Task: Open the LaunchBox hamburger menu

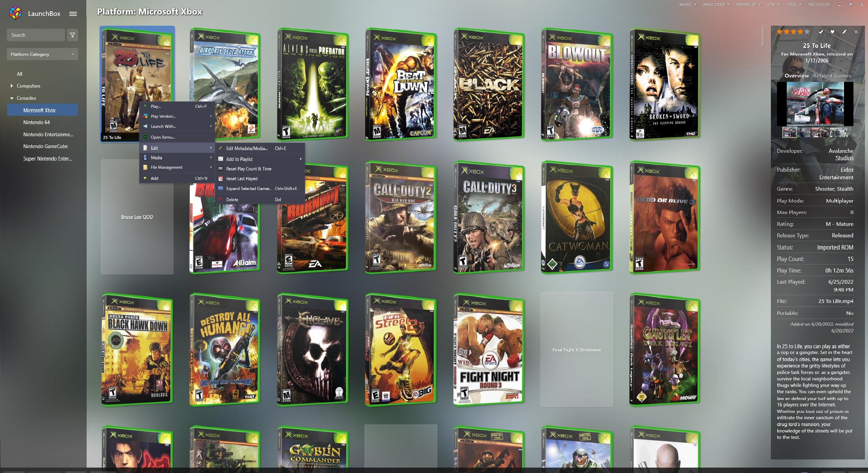Action: click(73, 14)
